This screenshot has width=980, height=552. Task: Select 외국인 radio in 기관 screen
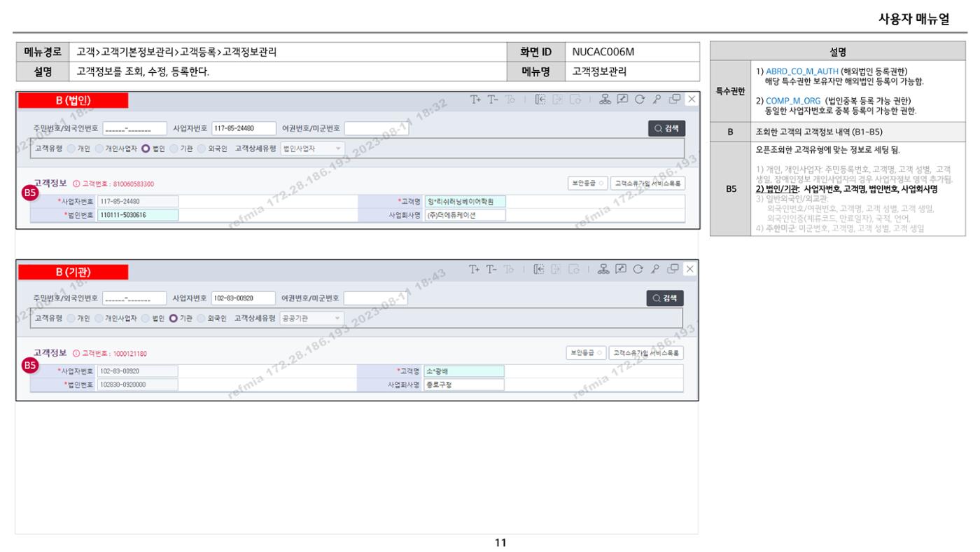[x=202, y=318]
